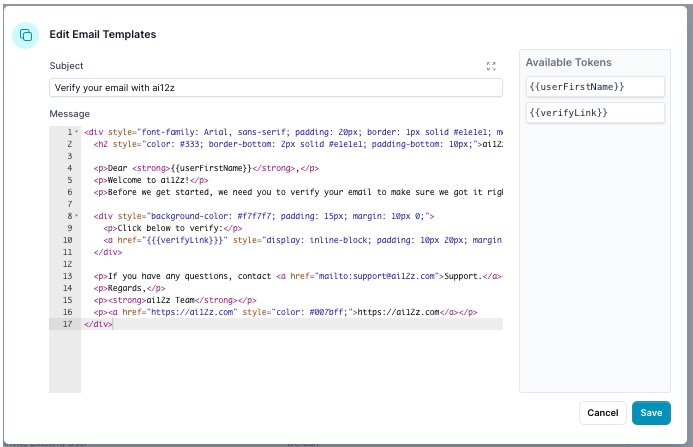Click line number 4 in gutter
Image resolution: width=693 pixels, height=447 pixels.
[x=70, y=168]
